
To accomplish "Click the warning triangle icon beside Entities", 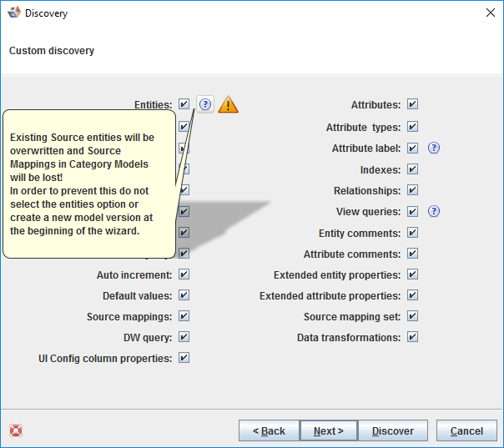I will pos(228,105).
